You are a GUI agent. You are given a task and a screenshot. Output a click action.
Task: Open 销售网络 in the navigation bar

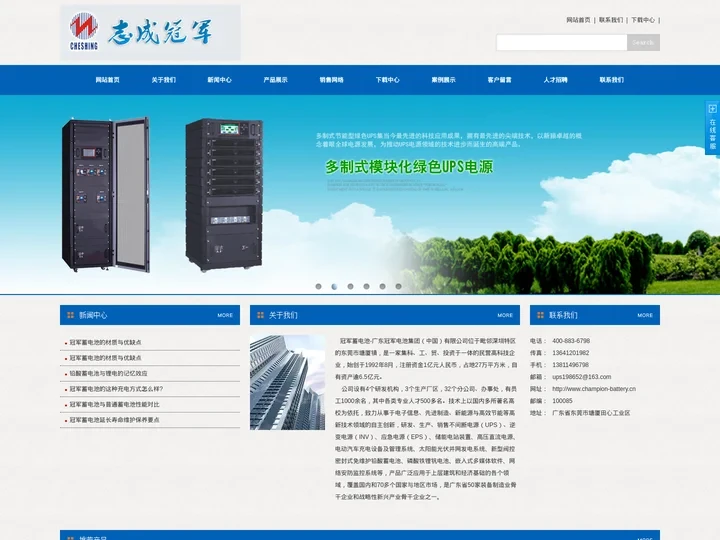point(332,80)
